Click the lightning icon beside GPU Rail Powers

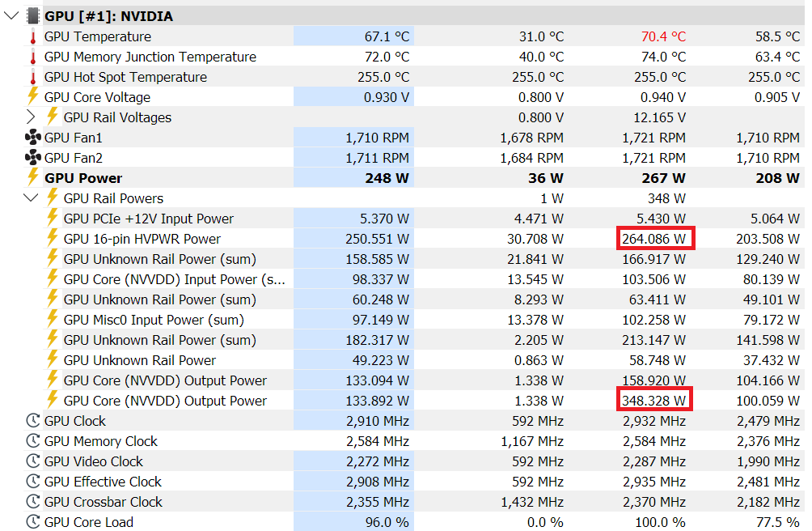pos(52,197)
